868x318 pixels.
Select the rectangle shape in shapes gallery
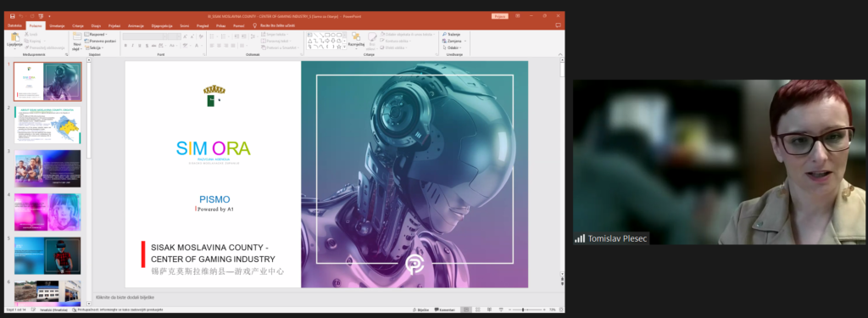(x=327, y=35)
